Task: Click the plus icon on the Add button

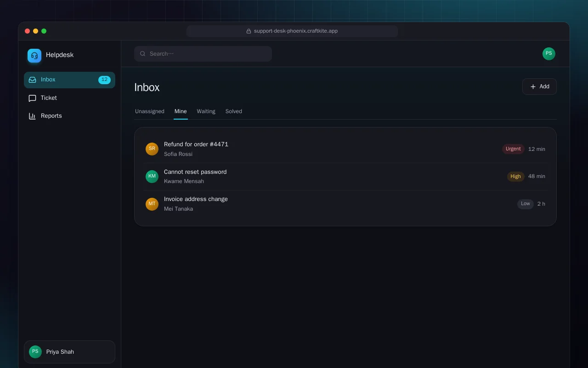Action: pos(533,86)
